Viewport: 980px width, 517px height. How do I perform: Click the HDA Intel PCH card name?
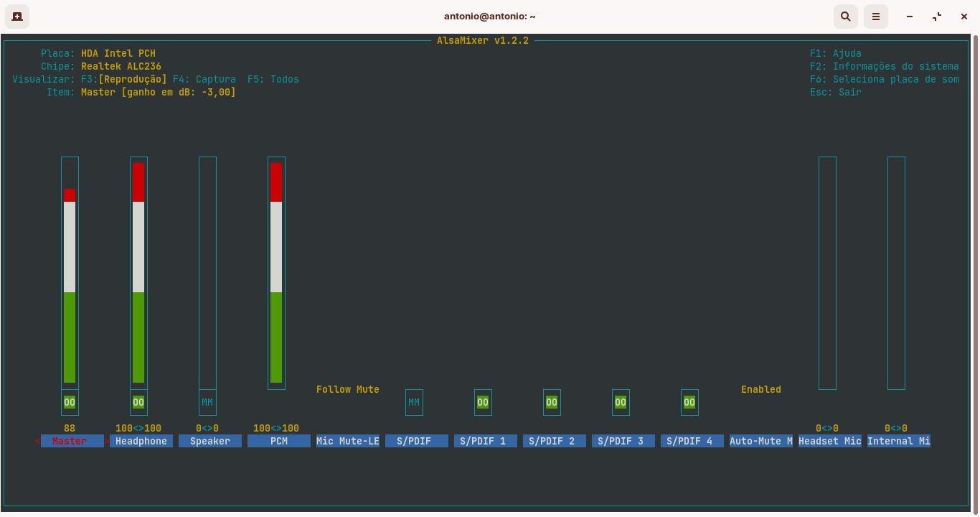click(x=118, y=53)
